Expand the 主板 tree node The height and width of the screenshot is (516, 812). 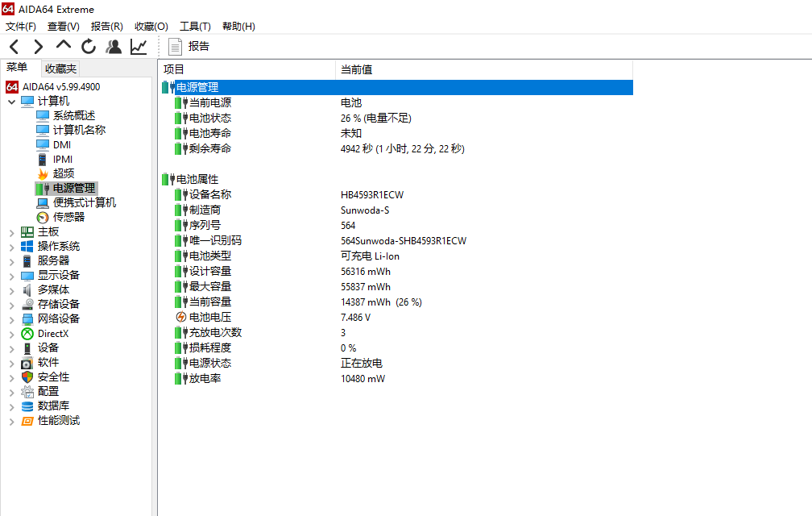tap(11, 233)
